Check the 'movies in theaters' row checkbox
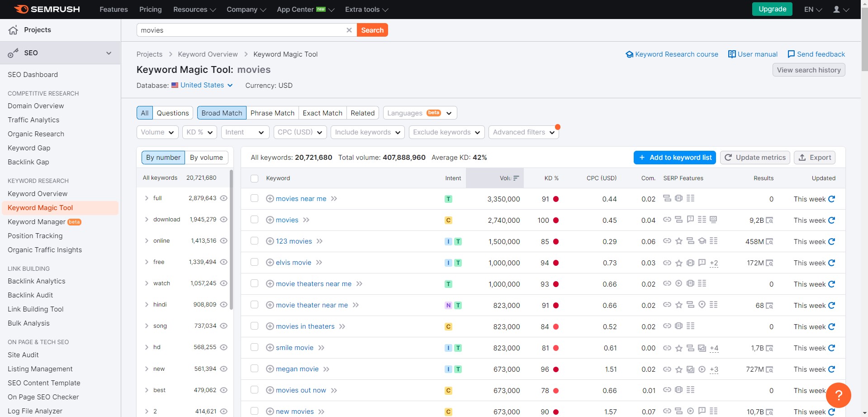This screenshot has width=868, height=417. [x=255, y=326]
